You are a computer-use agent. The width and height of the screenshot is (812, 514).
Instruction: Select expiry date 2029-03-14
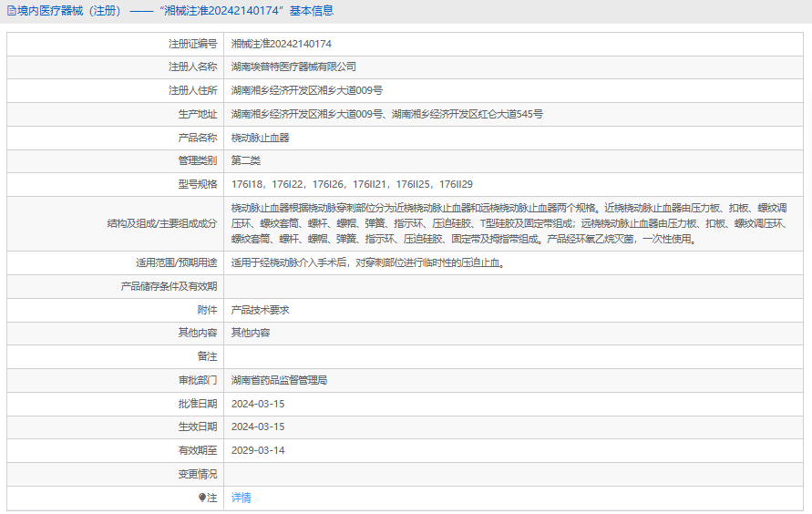coord(258,450)
